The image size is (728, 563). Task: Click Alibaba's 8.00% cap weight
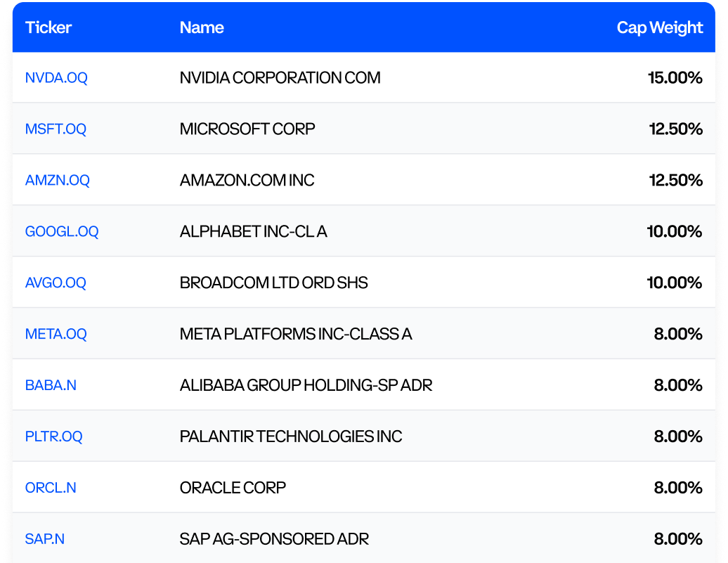[678, 385]
